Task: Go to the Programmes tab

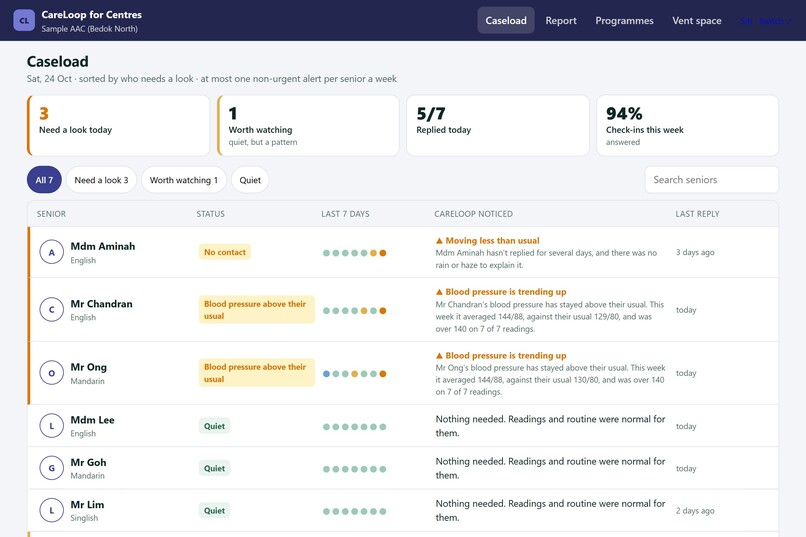Action: (x=625, y=21)
